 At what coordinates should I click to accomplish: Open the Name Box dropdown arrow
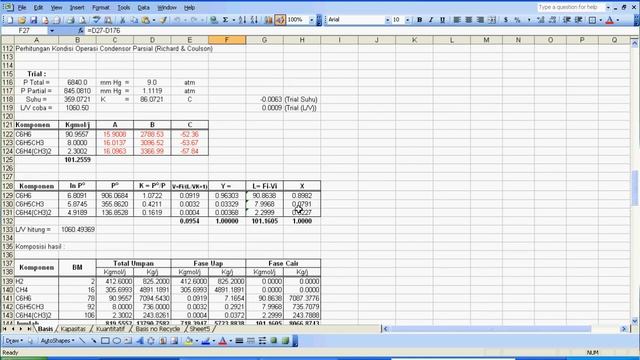click(x=52, y=31)
